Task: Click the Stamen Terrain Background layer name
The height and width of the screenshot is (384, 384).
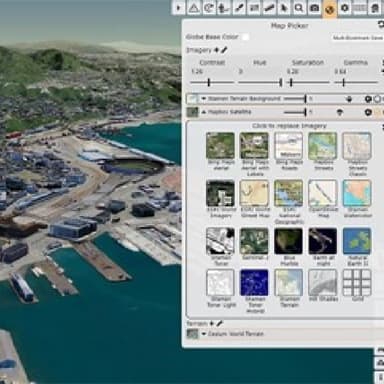Action: point(244,99)
